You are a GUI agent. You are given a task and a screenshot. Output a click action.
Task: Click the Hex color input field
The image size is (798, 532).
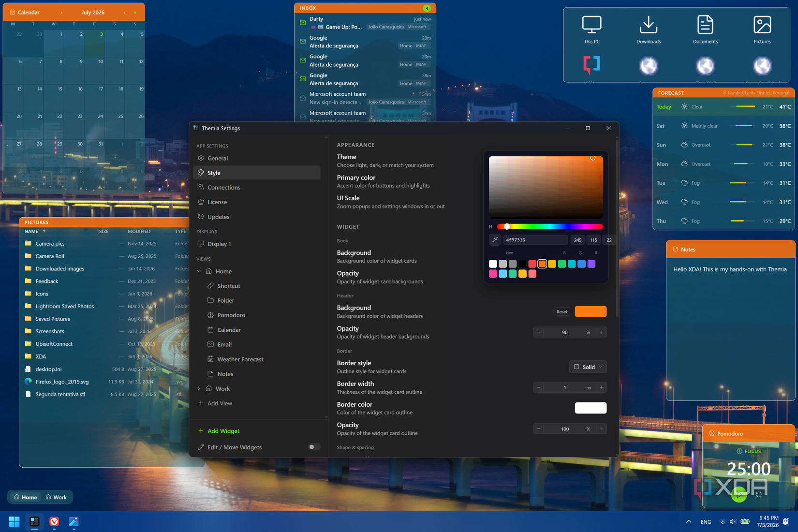point(535,239)
